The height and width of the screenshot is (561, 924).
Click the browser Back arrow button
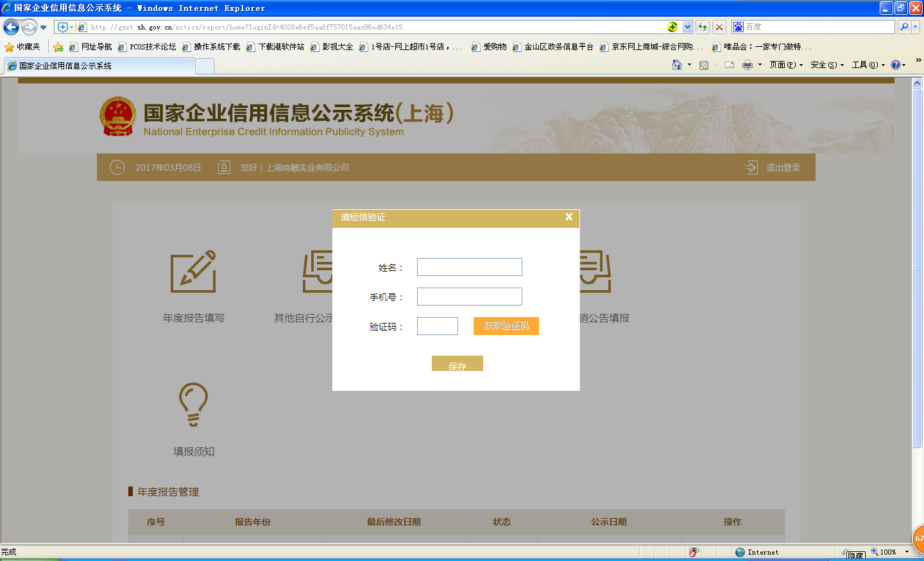11,27
